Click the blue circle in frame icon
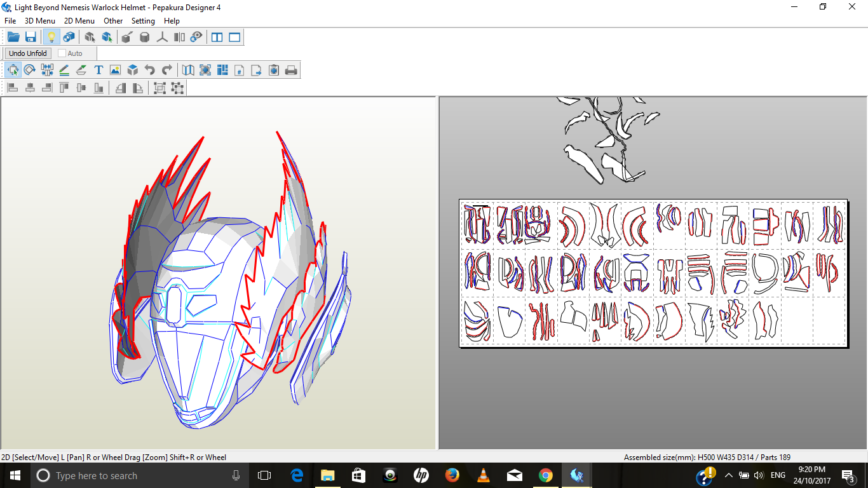 click(x=205, y=70)
